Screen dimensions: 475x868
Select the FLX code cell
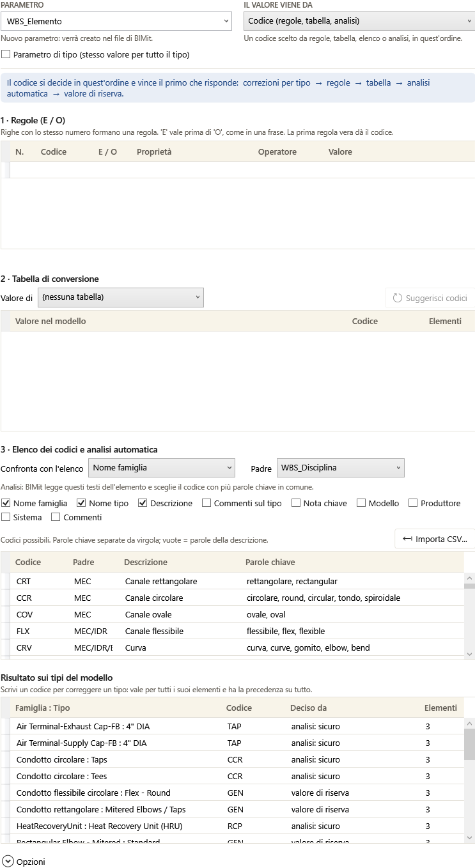[x=39, y=632]
